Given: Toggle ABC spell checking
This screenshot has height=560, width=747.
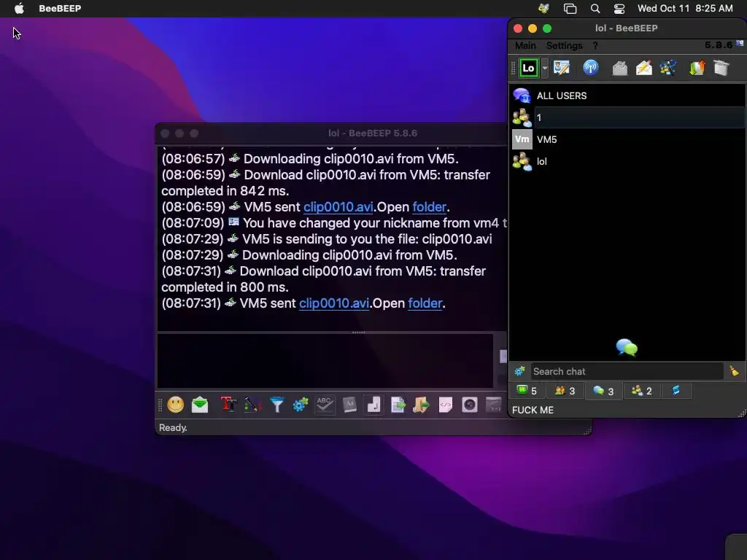Looking at the screenshot, I should [x=325, y=405].
